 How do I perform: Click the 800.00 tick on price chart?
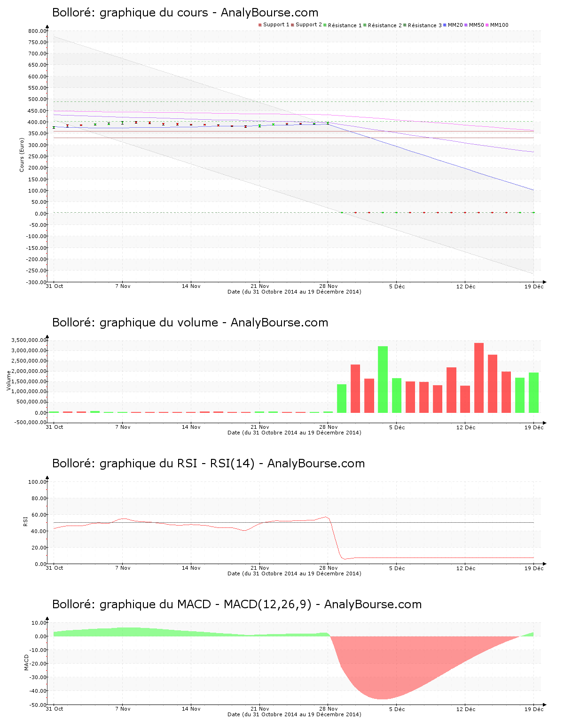coord(37,31)
